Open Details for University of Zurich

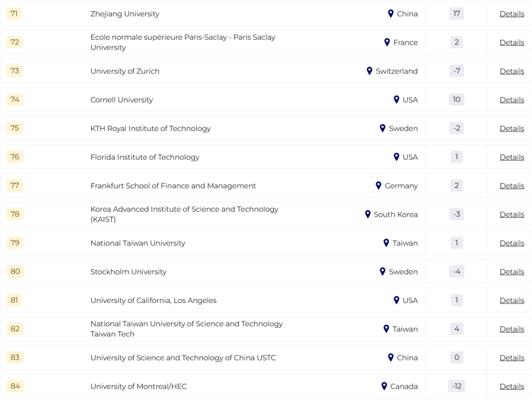[512, 71]
